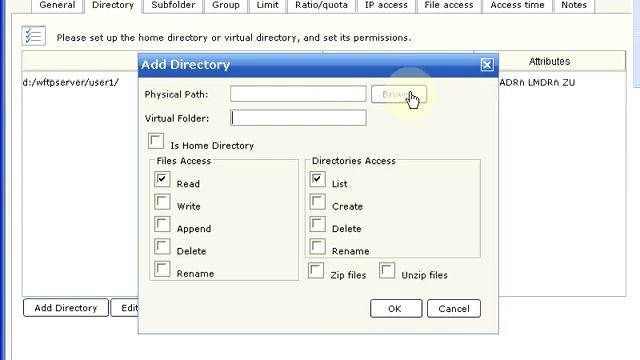640x360 pixels.
Task: Check the Files Access Rename box
Action: point(162,269)
